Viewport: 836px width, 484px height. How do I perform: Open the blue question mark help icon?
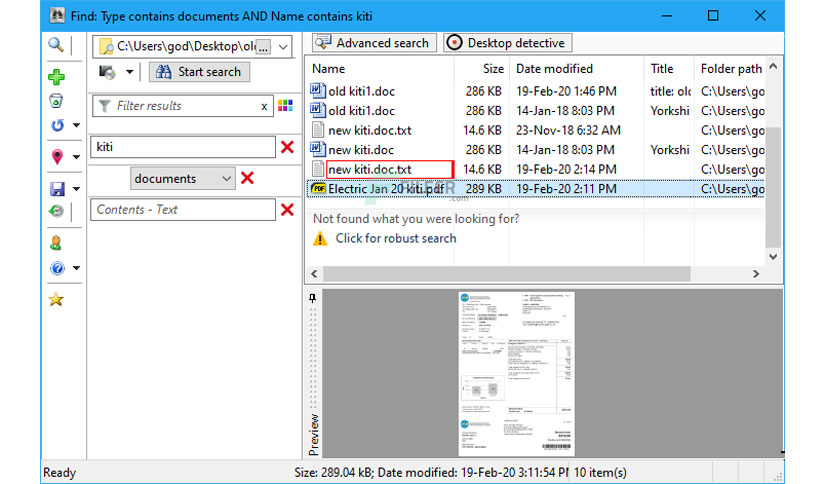click(57, 268)
